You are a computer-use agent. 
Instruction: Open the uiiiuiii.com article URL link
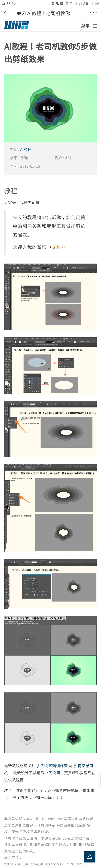coord(44,864)
